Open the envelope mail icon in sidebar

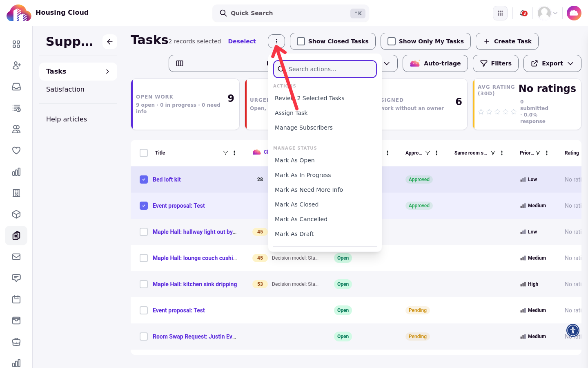[x=16, y=257]
